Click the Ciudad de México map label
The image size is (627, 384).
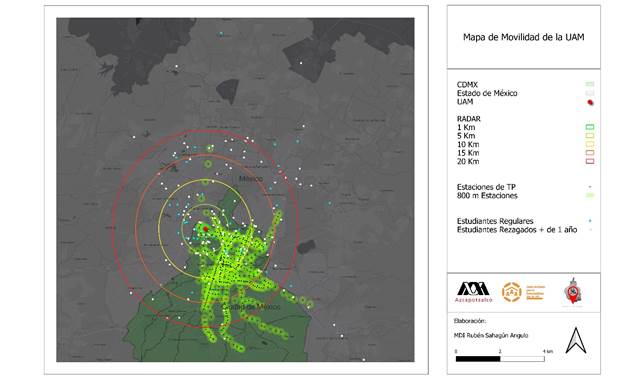coord(251,307)
